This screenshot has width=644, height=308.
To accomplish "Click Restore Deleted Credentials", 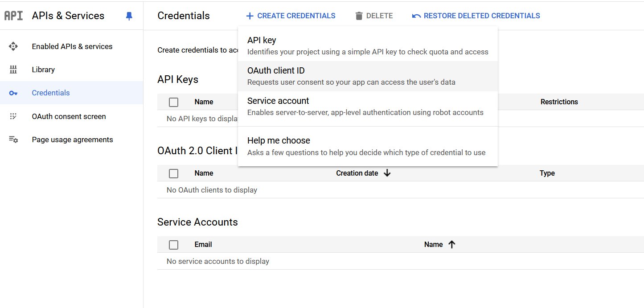I will pos(476,16).
